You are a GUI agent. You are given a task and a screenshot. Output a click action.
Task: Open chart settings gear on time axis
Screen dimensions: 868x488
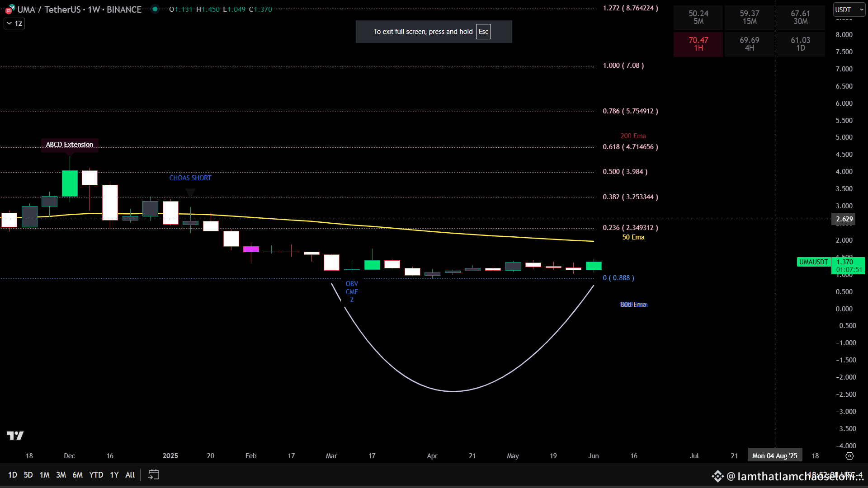click(849, 456)
